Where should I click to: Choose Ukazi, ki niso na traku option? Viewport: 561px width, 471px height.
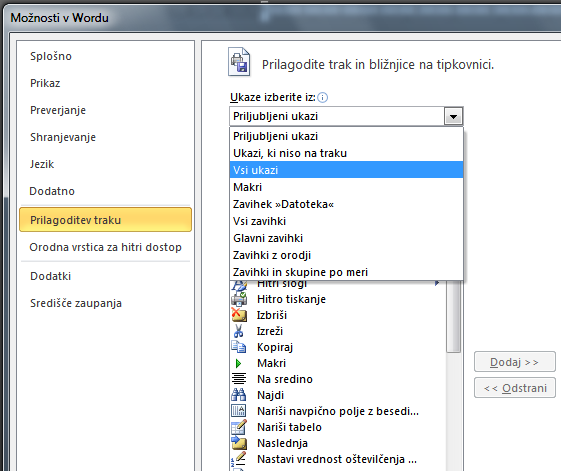(346, 153)
